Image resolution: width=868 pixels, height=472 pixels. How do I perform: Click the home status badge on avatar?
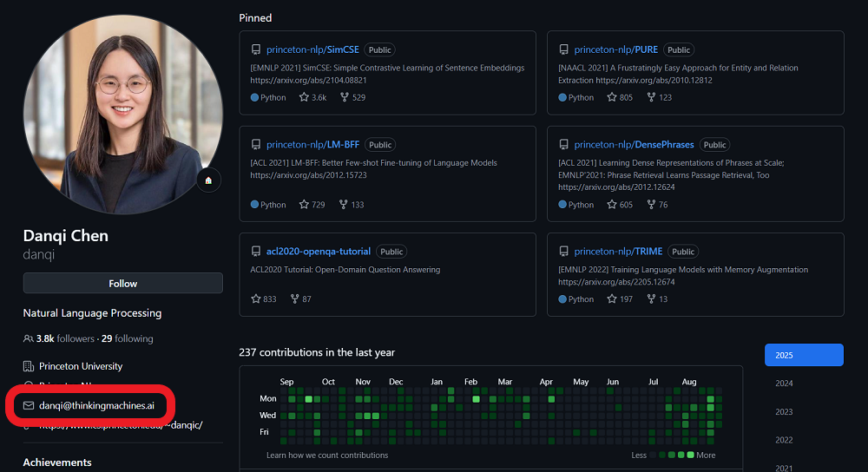(207, 180)
